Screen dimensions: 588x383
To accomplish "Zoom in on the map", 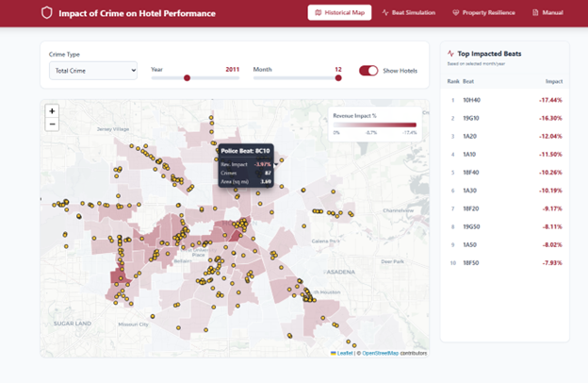I will pos(52,111).
